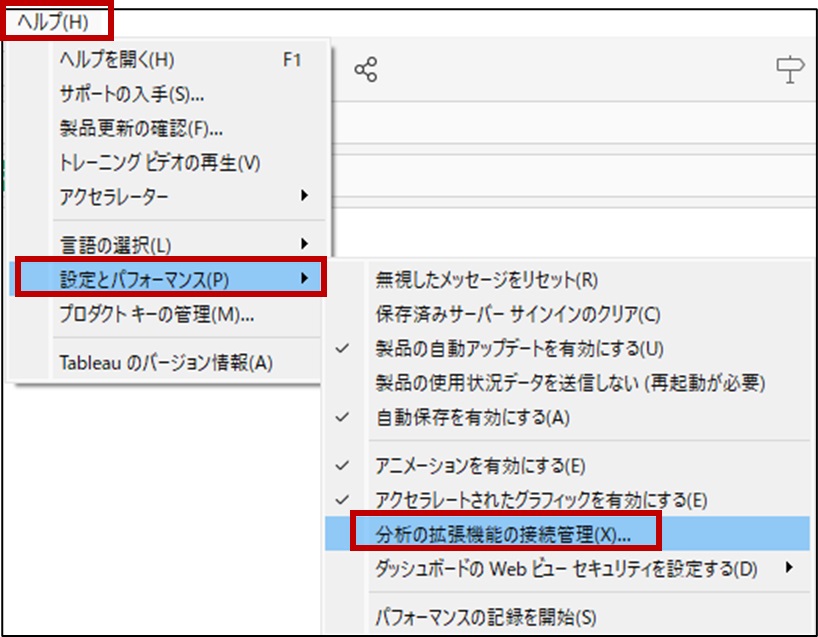Click the presentation mode signpost icon
The width and height of the screenshot is (818, 637).
click(x=790, y=69)
